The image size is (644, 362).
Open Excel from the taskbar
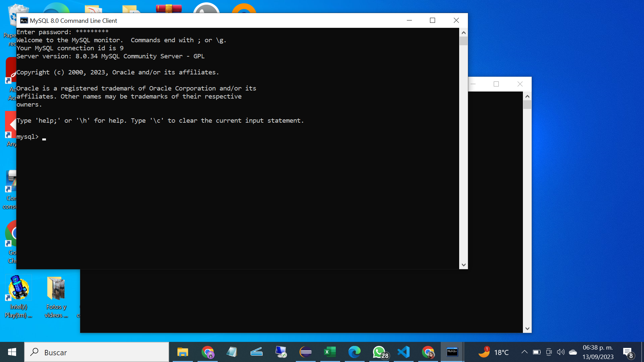(x=330, y=352)
